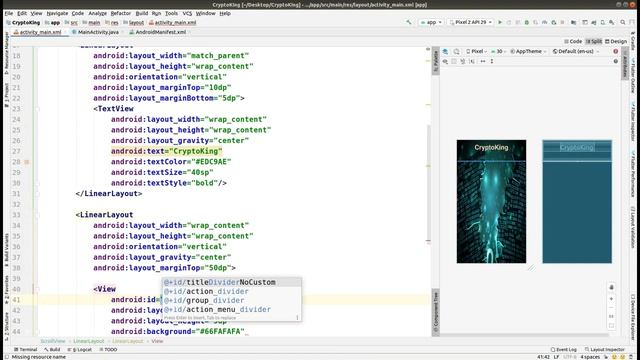Click the vertical expand arrows icon
This screenshot has height=360, width=640.
pyautogui.click(x=492, y=61)
